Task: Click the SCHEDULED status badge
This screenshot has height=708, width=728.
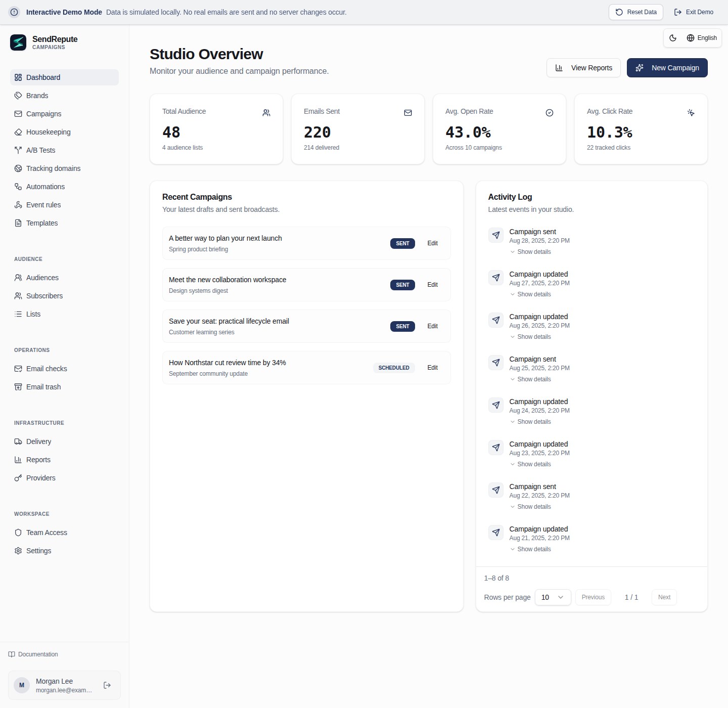Action: pyautogui.click(x=394, y=368)
